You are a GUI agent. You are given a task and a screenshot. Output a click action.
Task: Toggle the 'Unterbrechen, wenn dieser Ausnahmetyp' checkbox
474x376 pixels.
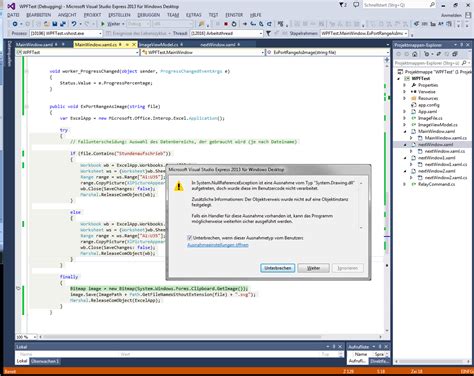coord(190,238)
